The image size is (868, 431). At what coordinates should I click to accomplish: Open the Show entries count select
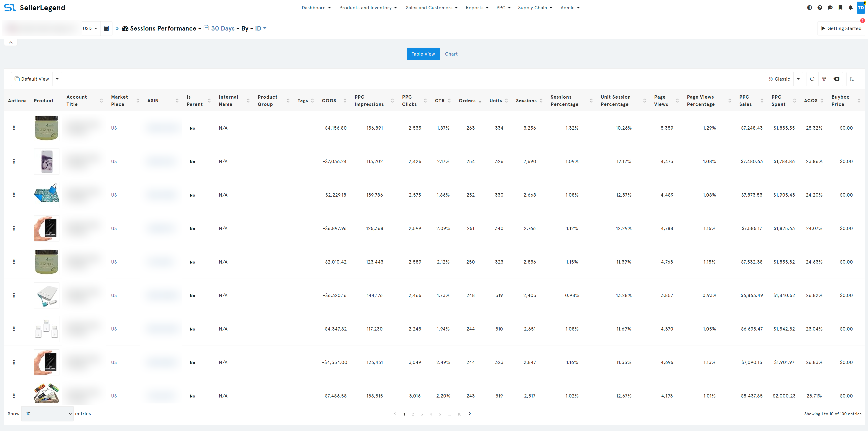(x=47, y=413)
